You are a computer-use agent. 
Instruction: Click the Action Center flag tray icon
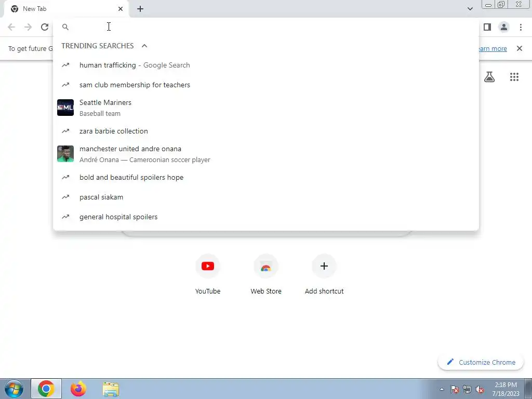[x=455, y=389]
